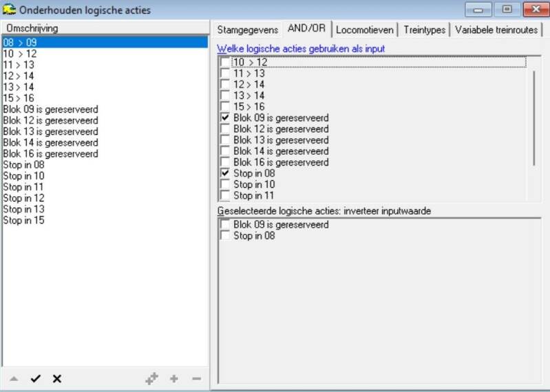
Task: Check 'Blok 12 is gereserveerd' input checkbox
Action: point(225,129)
